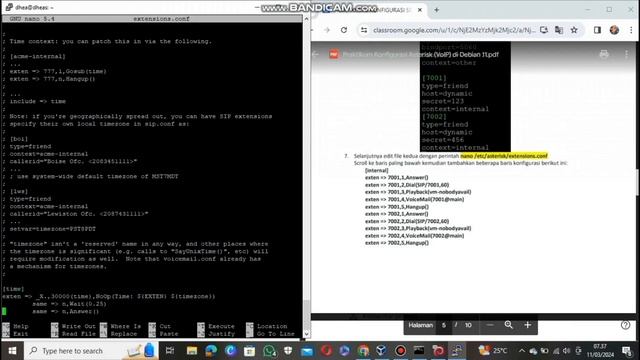
Task: Click line exten => 7001,4,VoiceMail(7001@main)
Action: (x=414, y=199)
